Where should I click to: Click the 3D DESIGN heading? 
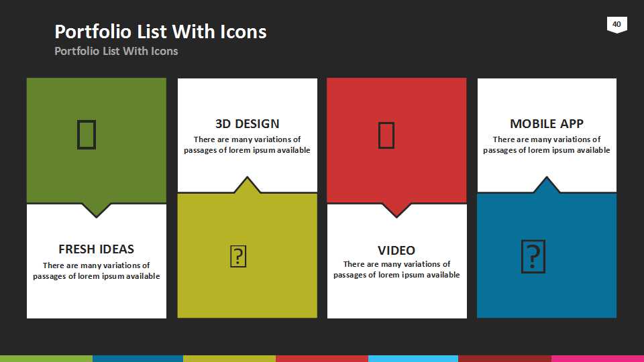pos(247,124)
